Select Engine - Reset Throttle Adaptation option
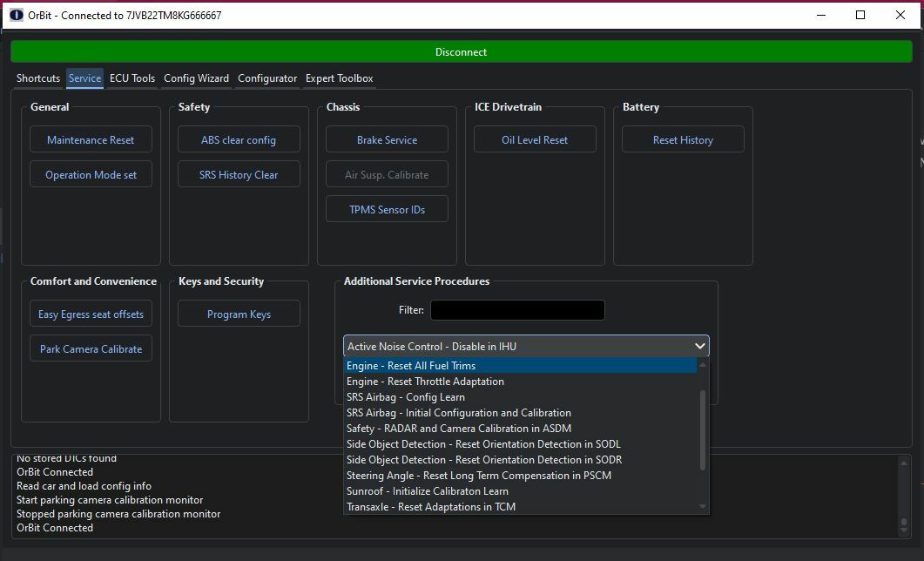 425,382
